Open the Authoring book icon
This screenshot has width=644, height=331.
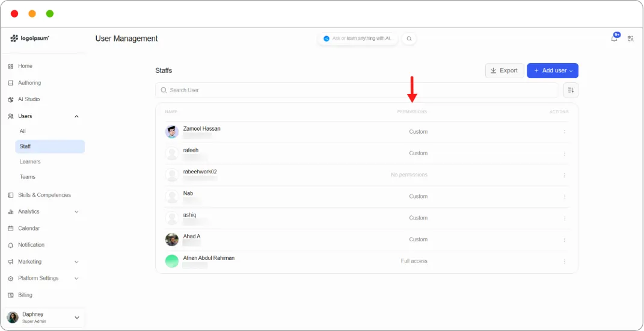[11, 82]
